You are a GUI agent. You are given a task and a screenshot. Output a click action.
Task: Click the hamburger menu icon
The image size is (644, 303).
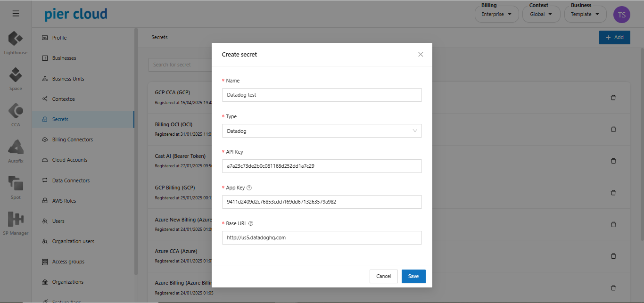tap(16, 14)
